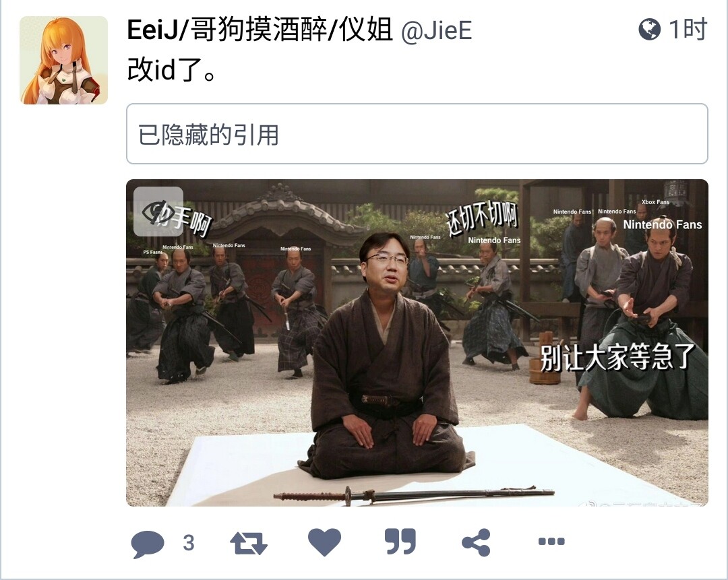Favorite the post with the heart icon
Image resolution: width=728 pixels, height=580 pixels.
point(324,542)
